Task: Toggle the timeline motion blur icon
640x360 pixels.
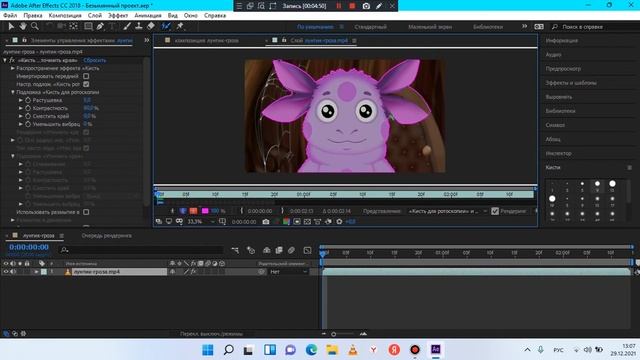Action: coord(291,250)
